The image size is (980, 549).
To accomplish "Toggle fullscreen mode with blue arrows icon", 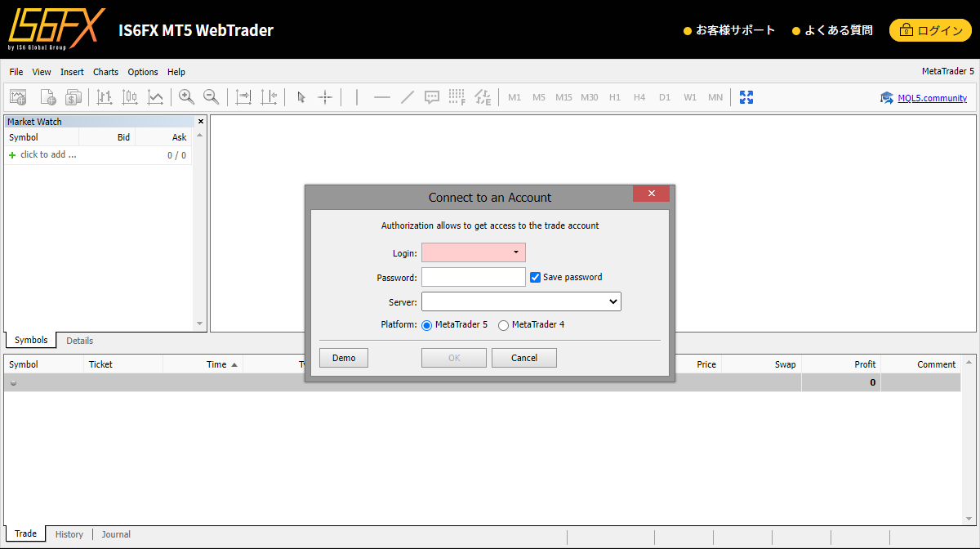I will click(x=746, y=97).
